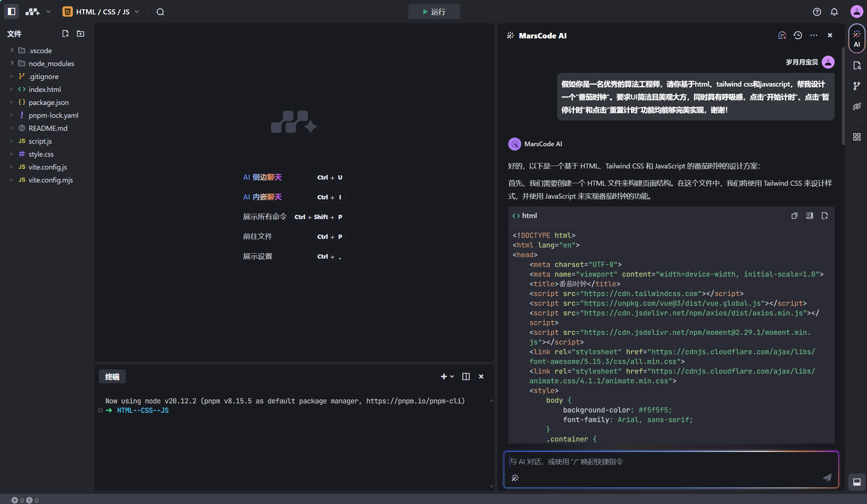Viewport: 867px width, 504px height.
Task: Split the terminal panel
Action: pos(466,376)
